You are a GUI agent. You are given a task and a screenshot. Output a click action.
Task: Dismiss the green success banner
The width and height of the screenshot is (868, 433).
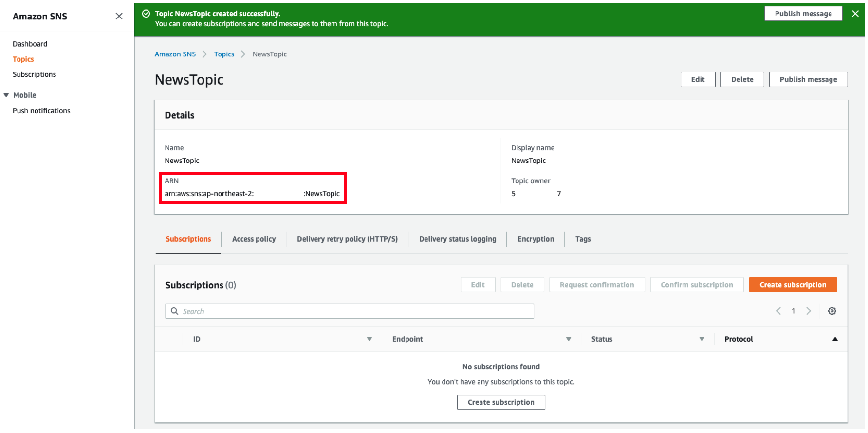point(855,14)
